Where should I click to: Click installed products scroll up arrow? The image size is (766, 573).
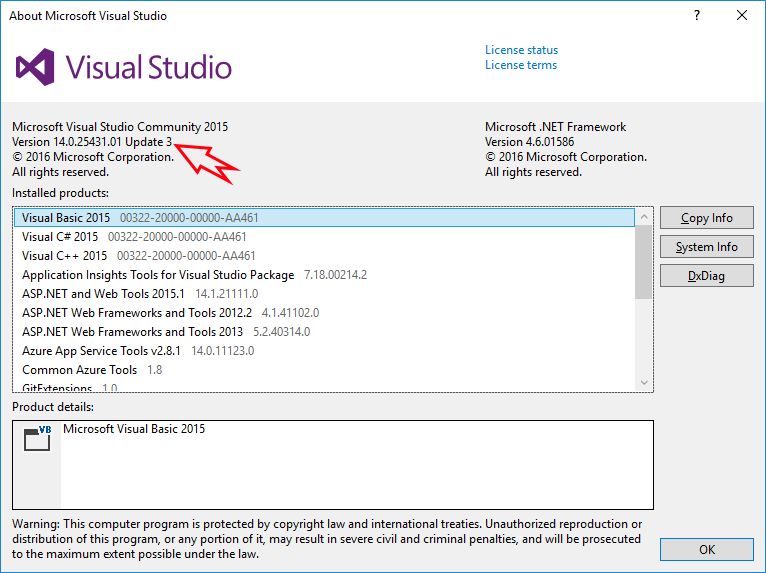644,218
